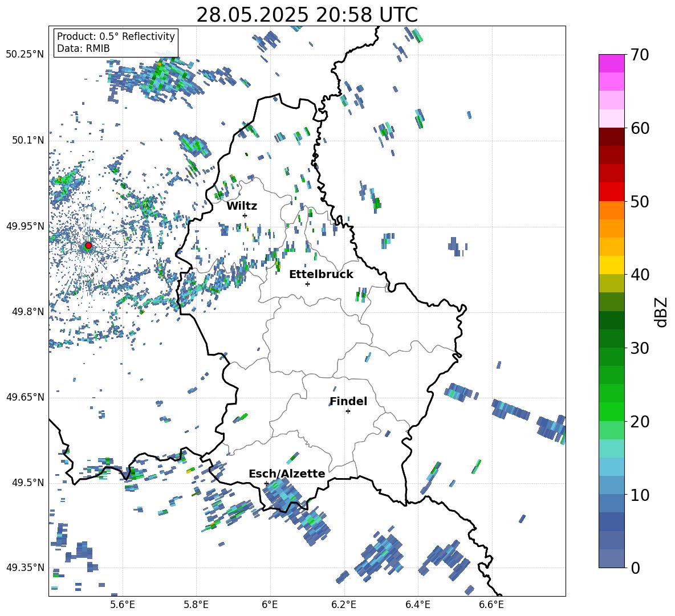
Task: Click the 6.2°E longitude label
Action: point(344,605)
